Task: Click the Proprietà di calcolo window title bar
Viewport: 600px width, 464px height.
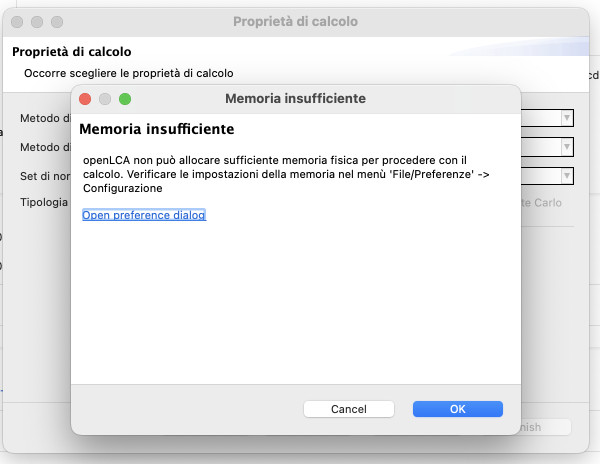Action: 295,21
